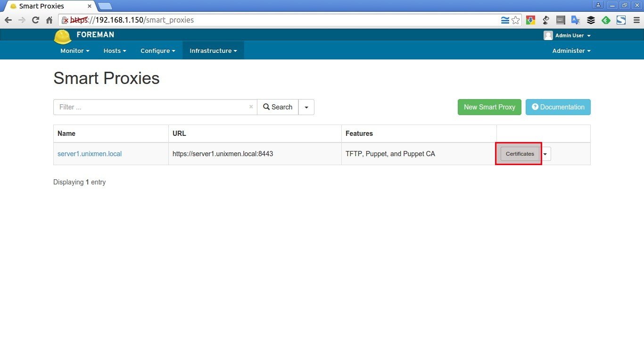Click the blue wavy lines address-bar icon
The width and height of the screenshot is (644, 351).
click(x=505, y=20)
